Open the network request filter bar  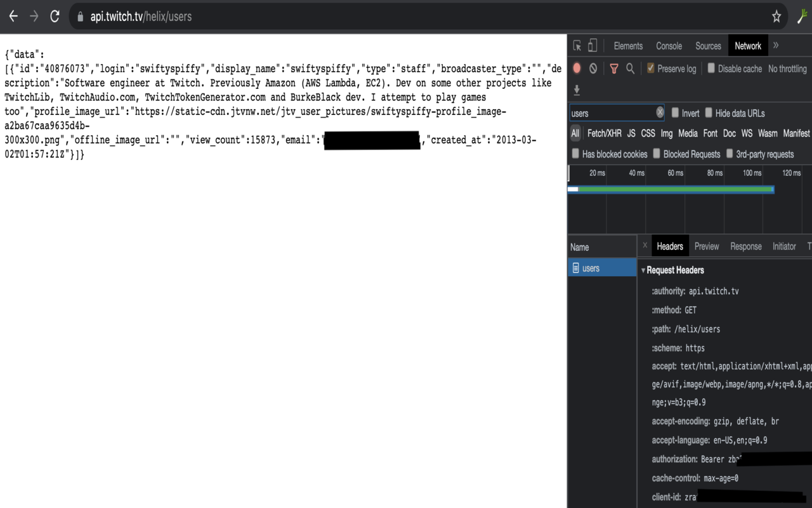coord(613,68)
